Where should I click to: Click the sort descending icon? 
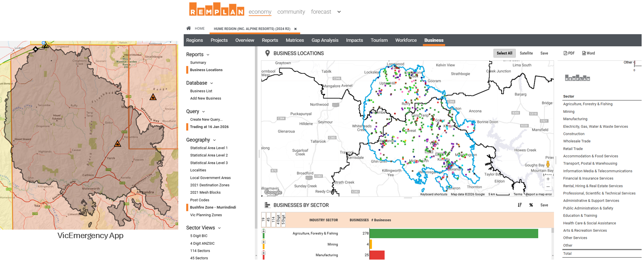[x=519, y=205]
